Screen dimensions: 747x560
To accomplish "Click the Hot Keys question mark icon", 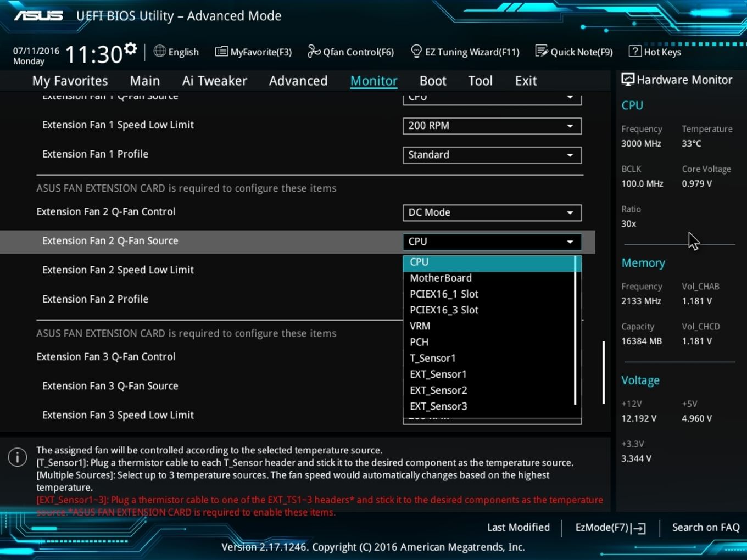I will tap(634, 51).
